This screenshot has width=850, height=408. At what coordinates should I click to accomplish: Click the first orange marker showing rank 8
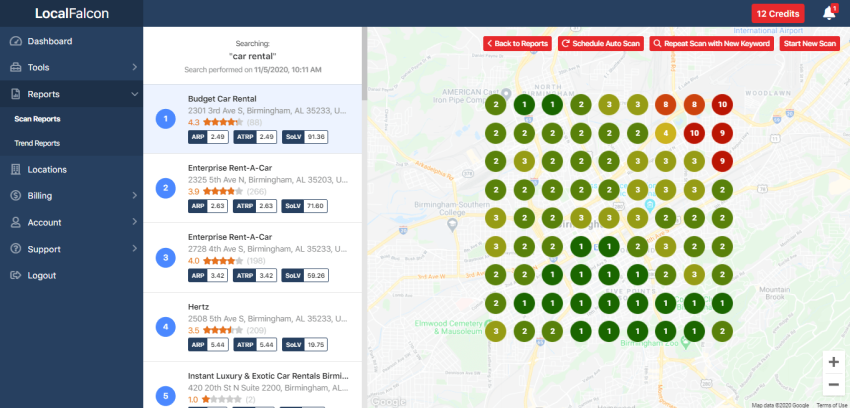pyautogui.click(x=665, y=105)
